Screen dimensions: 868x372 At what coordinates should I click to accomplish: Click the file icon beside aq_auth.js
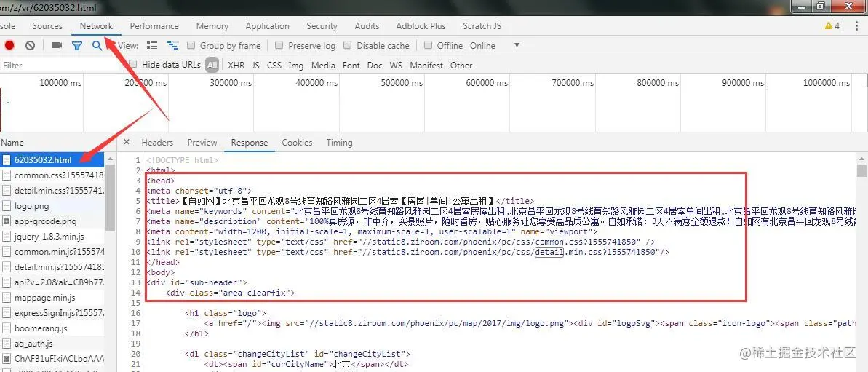[7, 344]
